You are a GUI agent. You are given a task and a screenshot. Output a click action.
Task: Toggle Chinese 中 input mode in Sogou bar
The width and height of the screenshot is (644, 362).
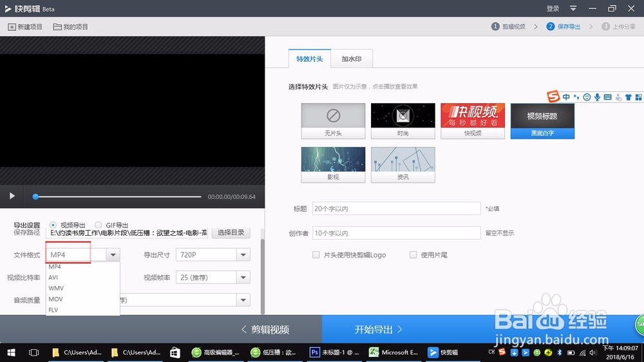coord(566,97)
